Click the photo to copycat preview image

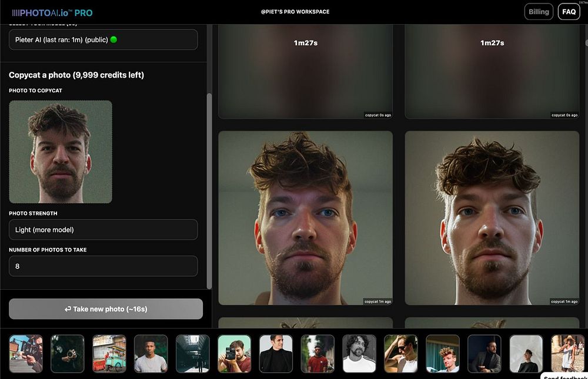click(x=61, y=152)
